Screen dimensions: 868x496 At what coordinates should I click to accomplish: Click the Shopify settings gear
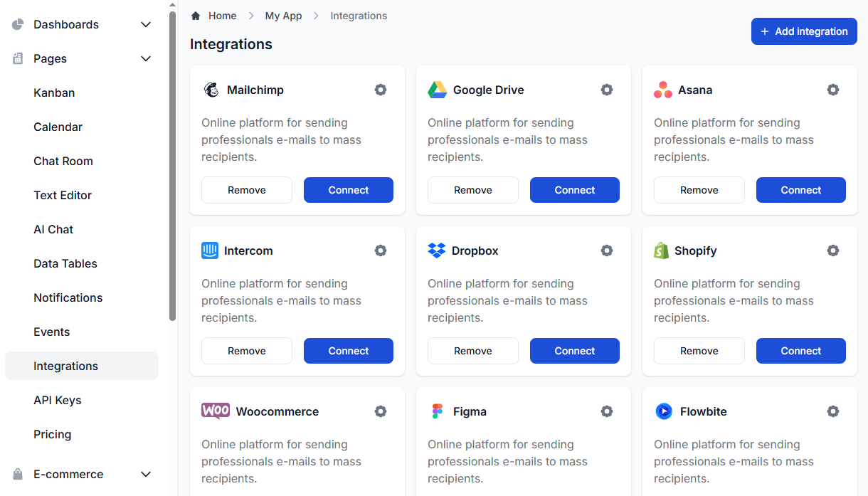click(833, 250)
